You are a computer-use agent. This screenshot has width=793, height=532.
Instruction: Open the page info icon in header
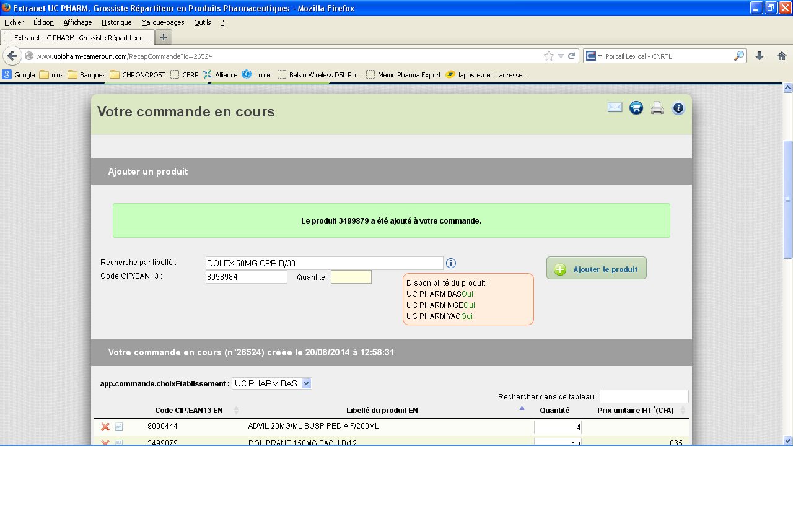tap(678, 108)
